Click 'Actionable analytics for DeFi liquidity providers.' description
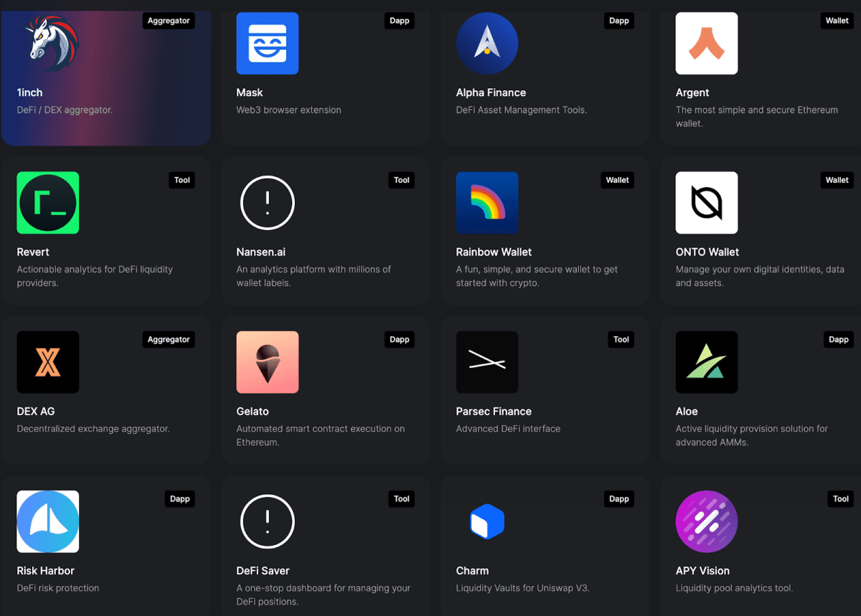This screenshot has height=616, width=861. [x=95, y=276]
